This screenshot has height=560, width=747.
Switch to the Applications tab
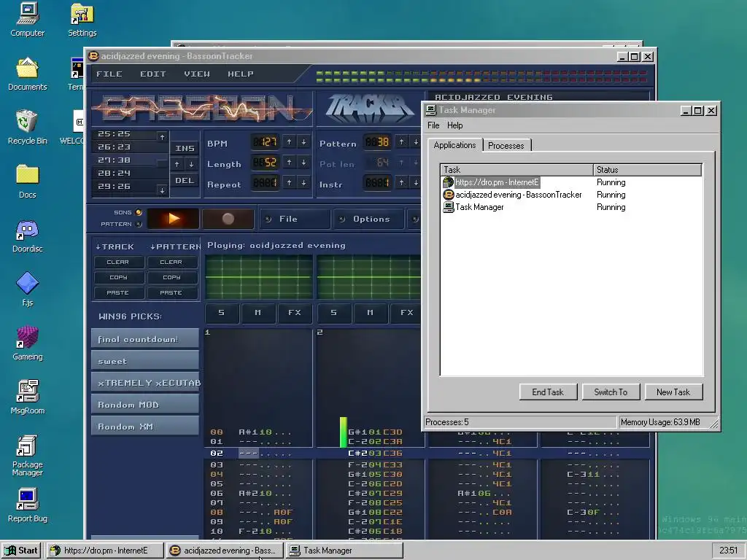pos(454,145)
